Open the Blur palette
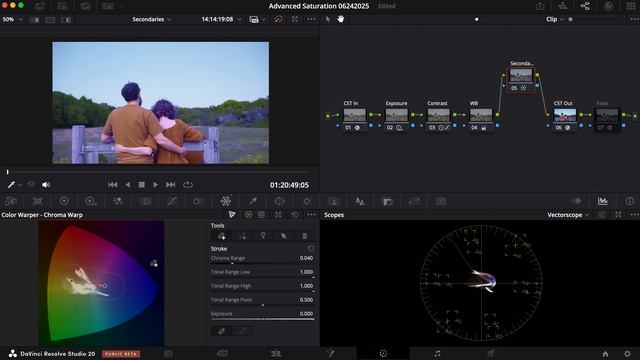640x360 pixels. pos(360,201)
